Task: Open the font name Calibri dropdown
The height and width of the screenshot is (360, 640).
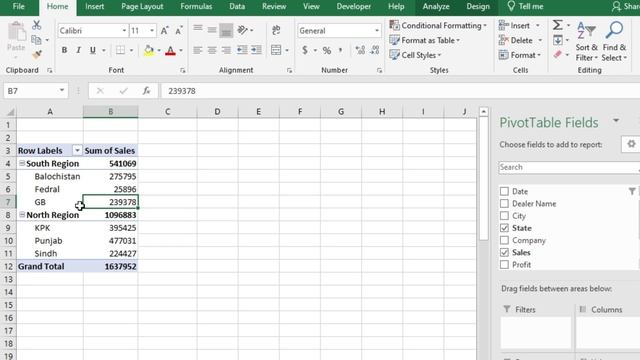Action: tap(124, 31)
